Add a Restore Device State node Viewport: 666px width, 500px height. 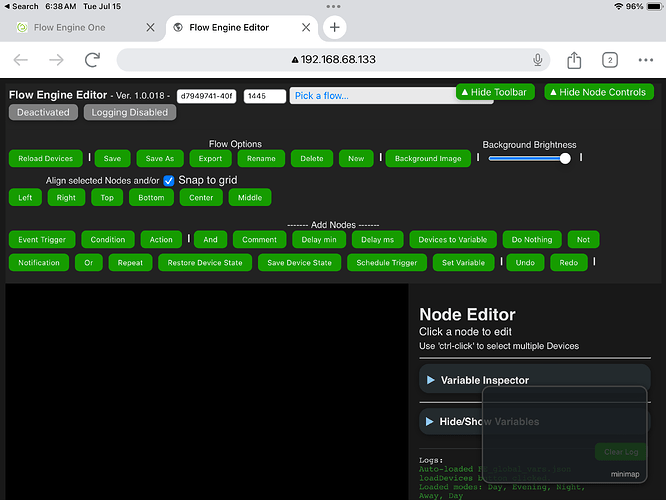[x=205, y=263]
